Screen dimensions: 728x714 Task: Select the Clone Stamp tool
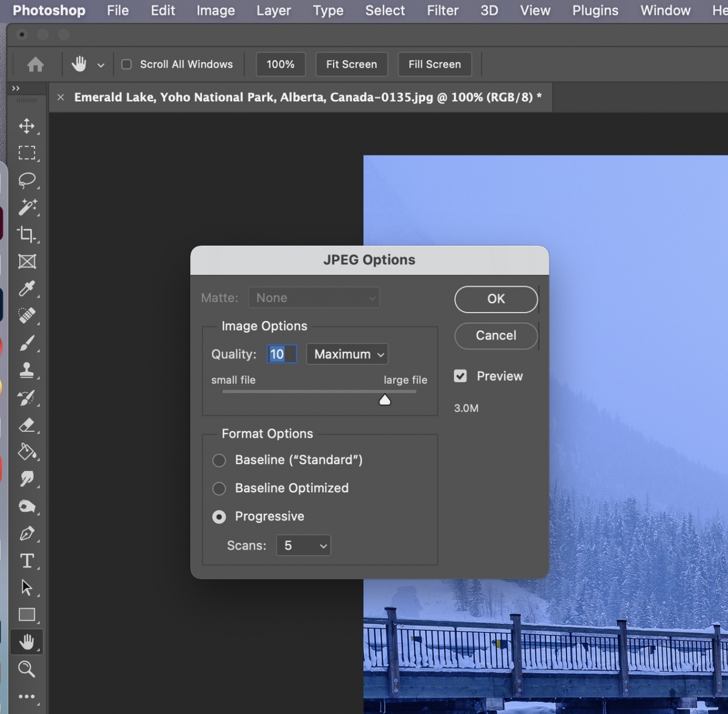click(26, 370)
